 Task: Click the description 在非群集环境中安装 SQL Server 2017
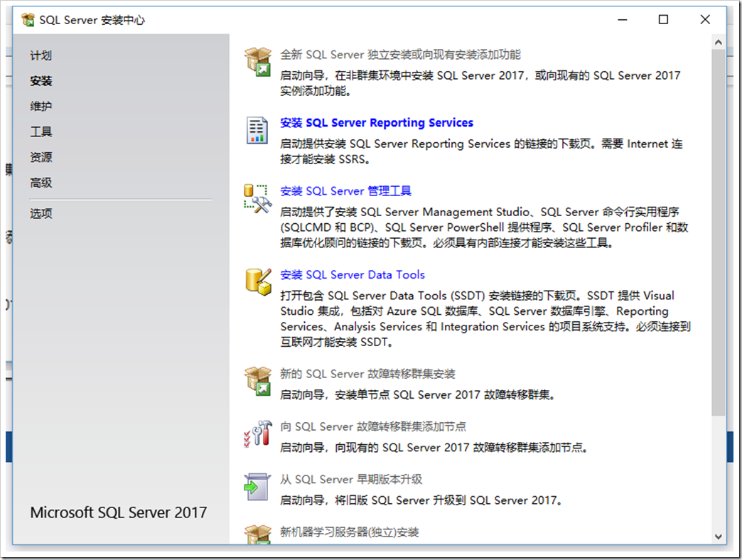coord(429,75)
